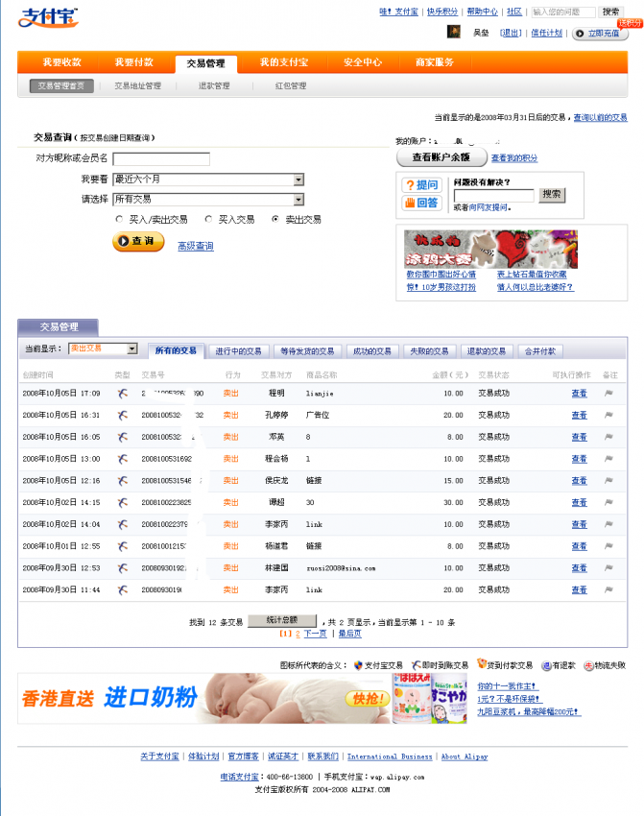Click the user avatar icon beside 吴垒
This screenshot has width=644, height=816.
tap(454, 33)
